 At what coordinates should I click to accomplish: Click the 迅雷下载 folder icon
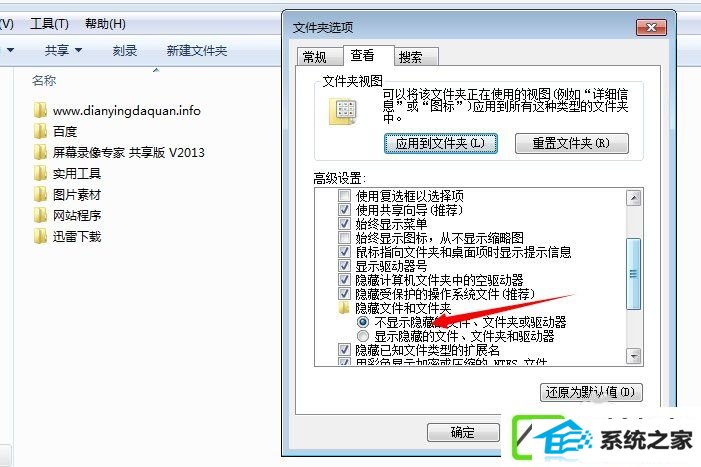pyautogui.click(x=40, y=236)
